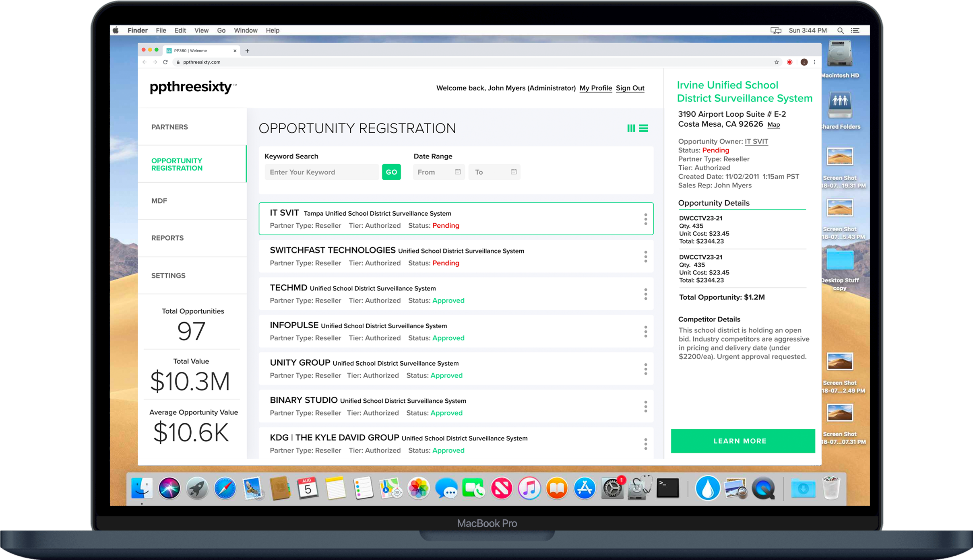This screenshot has height=560, width=973.
Task: Switch to list view icon
Action: point(644,128)
